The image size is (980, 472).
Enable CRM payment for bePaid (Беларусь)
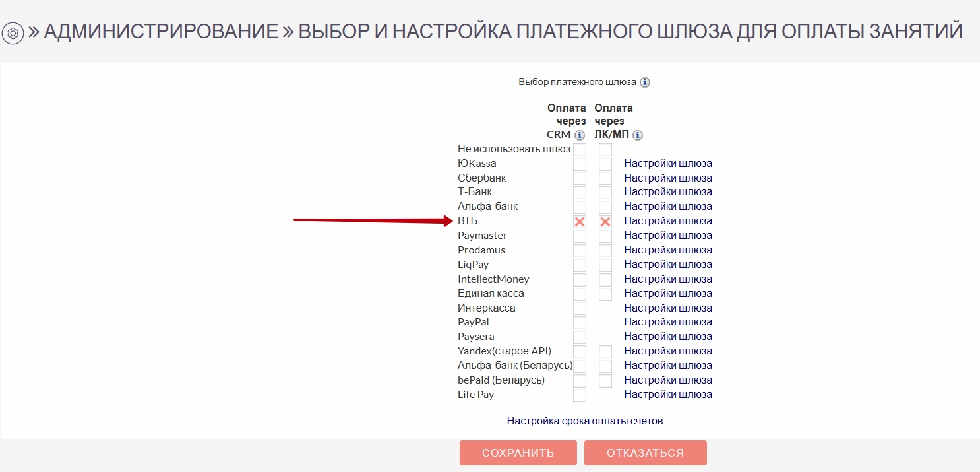(580, 380)
